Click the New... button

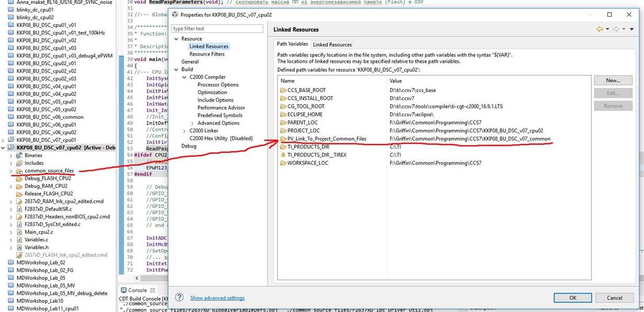pyautogui.click(x=613, y=81)
